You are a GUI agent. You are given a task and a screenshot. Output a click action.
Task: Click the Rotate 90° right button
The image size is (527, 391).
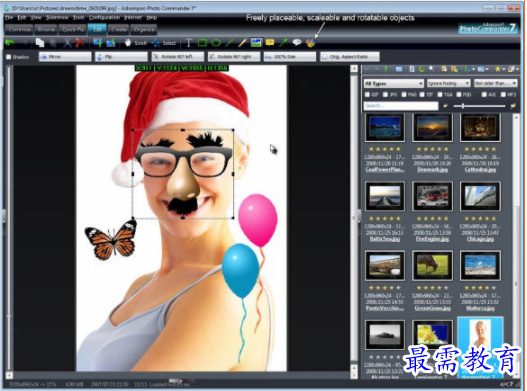pos(234,57)
